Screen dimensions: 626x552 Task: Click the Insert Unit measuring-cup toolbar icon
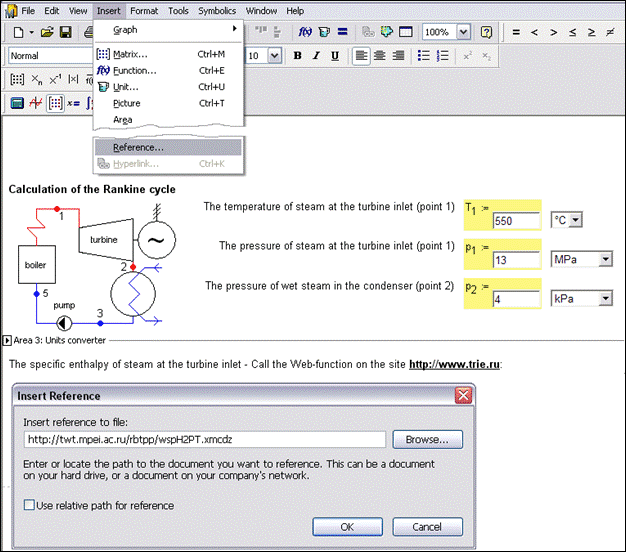[324, 32]
